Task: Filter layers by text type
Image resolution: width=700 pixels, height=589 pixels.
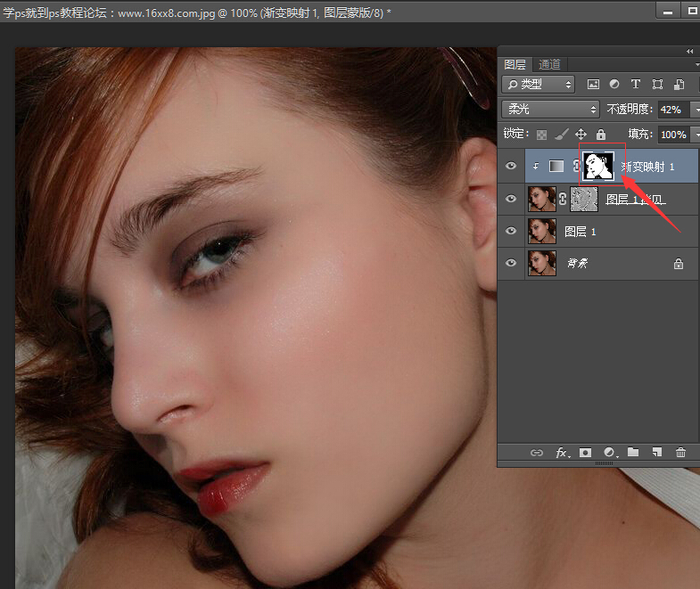Action: point(636,85)
